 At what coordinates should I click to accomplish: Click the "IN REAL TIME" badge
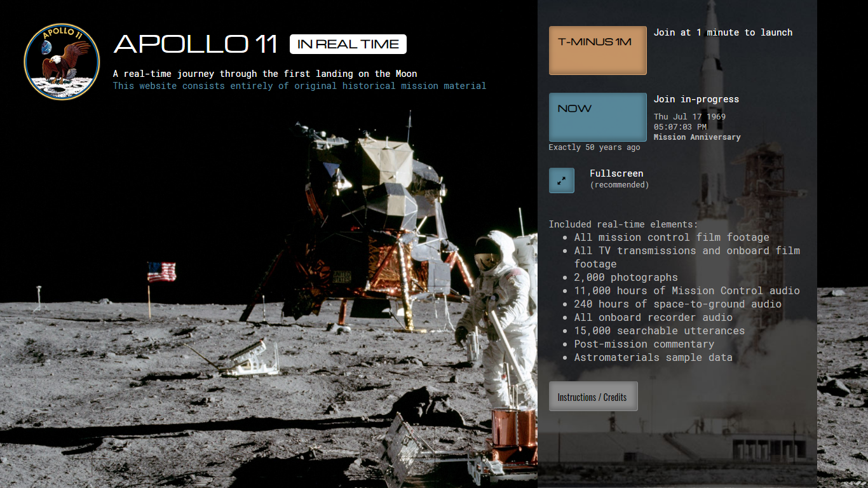coord(348,44)
